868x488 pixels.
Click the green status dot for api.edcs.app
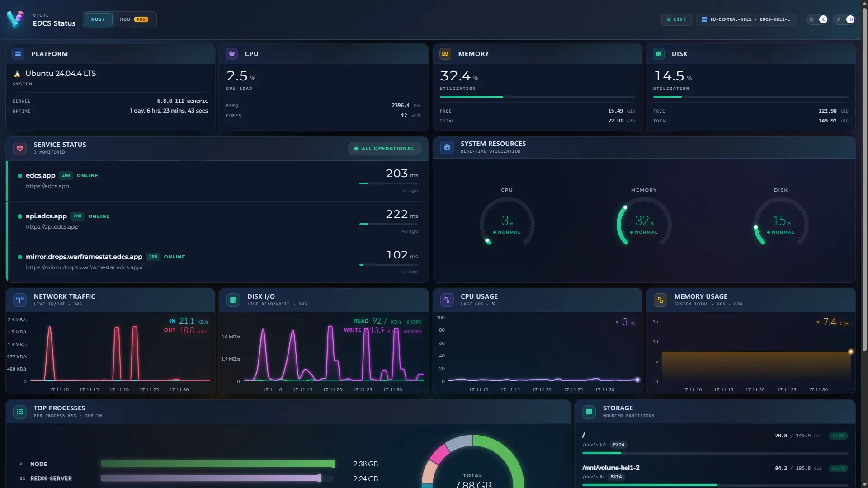point(20,216)
